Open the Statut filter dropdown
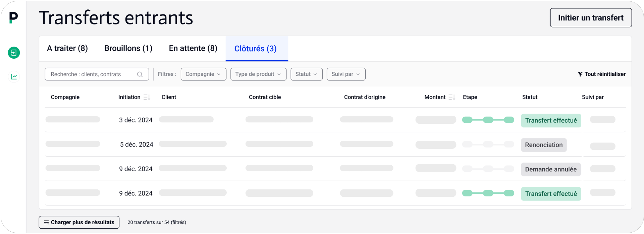Viewport: 644px width, 234px height. pyautogui.click(x=307, y=74)
